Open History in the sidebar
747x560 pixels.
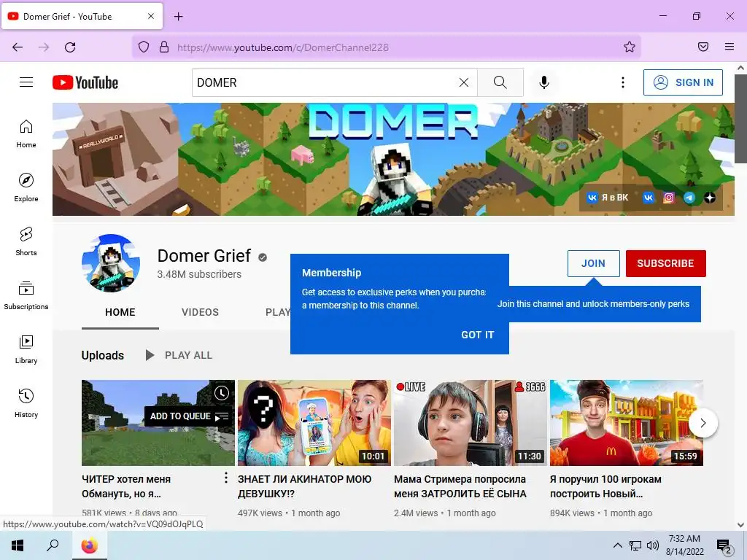tap(26, 403)
